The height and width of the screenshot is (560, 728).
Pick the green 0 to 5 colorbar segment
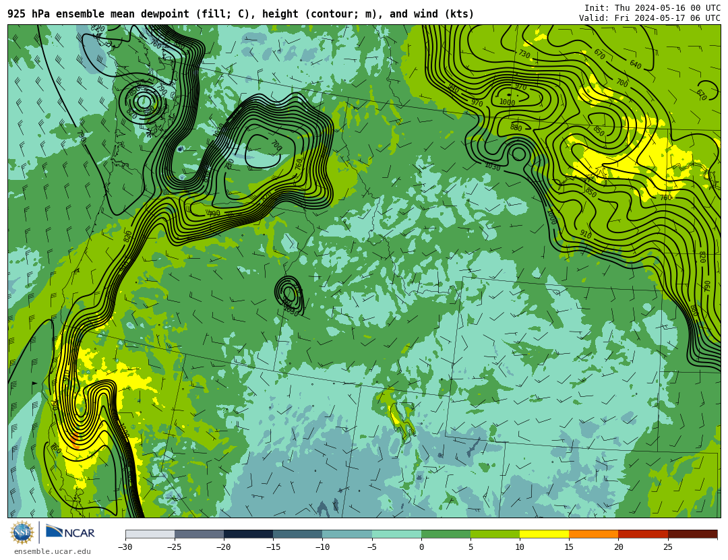(x=446, y=534)
